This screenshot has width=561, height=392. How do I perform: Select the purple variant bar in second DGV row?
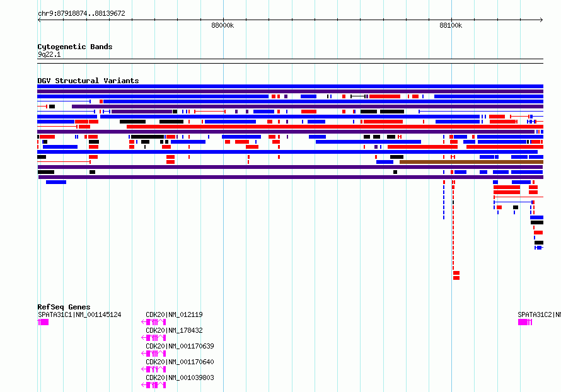(290, 91)
